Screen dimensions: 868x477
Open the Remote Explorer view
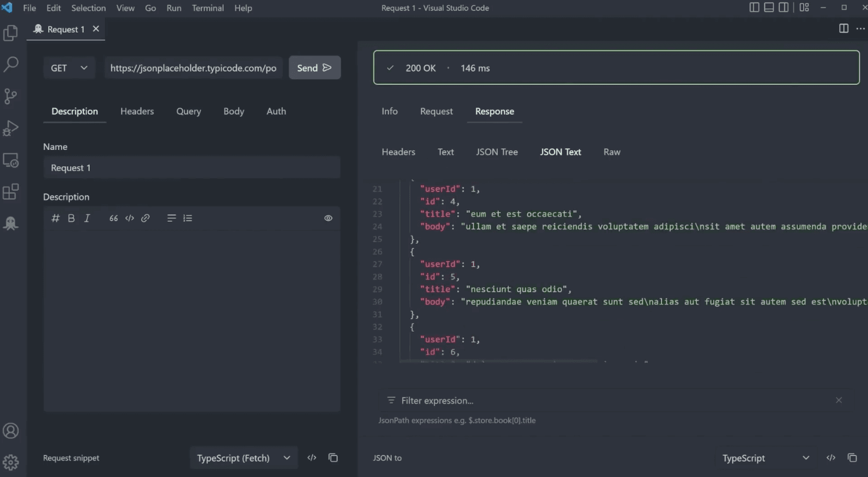pos(10,160)
